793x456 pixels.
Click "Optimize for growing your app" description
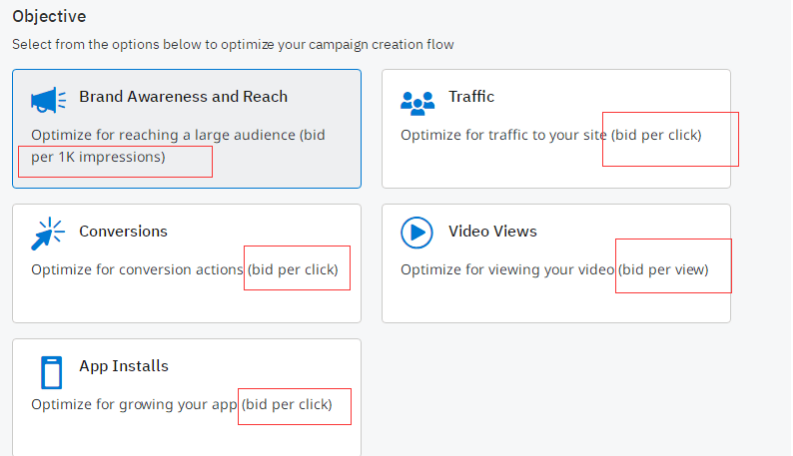pyautogui.click(x=134, y=405)
